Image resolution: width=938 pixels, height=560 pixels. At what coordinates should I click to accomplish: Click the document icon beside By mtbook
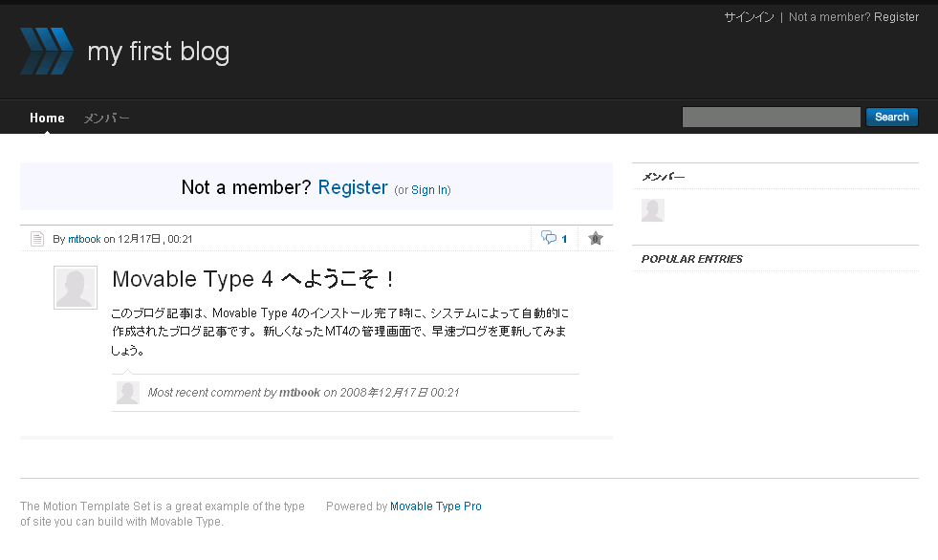click(37, 239)
